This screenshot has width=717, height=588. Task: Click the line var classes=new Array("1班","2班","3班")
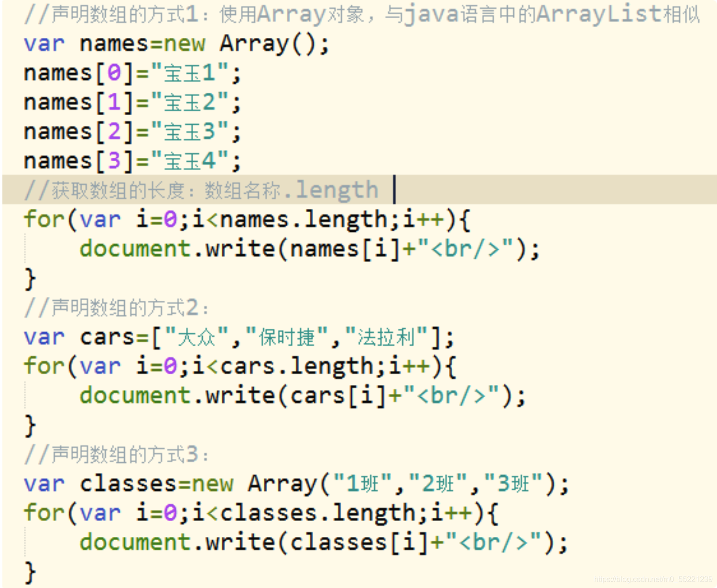click(296, 484)
